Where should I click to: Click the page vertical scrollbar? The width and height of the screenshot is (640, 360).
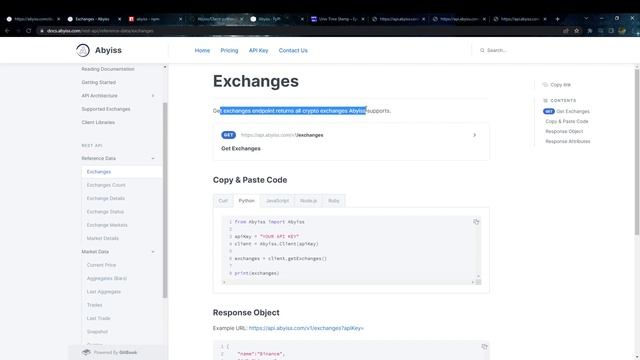point(637,152)
